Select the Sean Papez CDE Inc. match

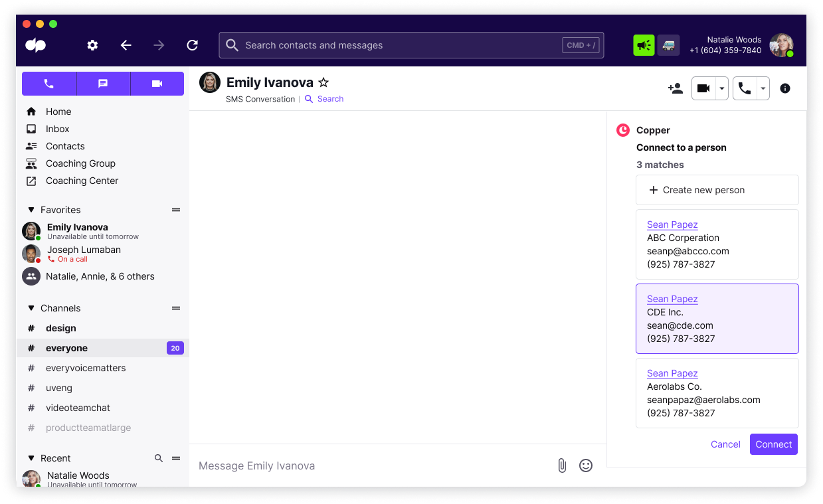pyautogui.click(x=717, y=318)
